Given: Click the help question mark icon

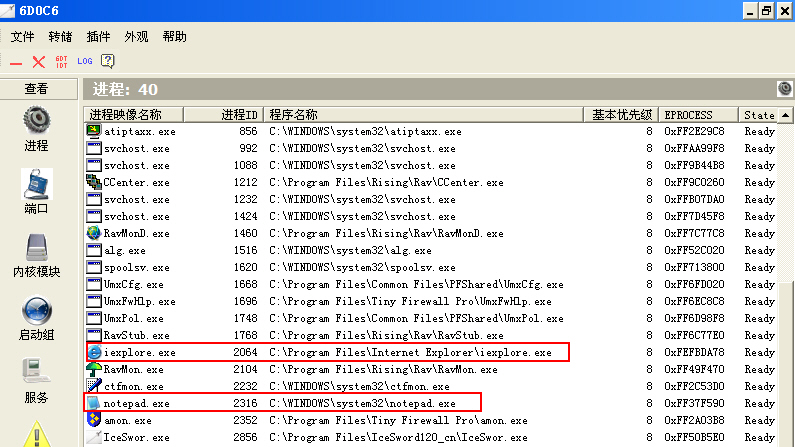Looking at the screenshot, I should tap(107, 61).
